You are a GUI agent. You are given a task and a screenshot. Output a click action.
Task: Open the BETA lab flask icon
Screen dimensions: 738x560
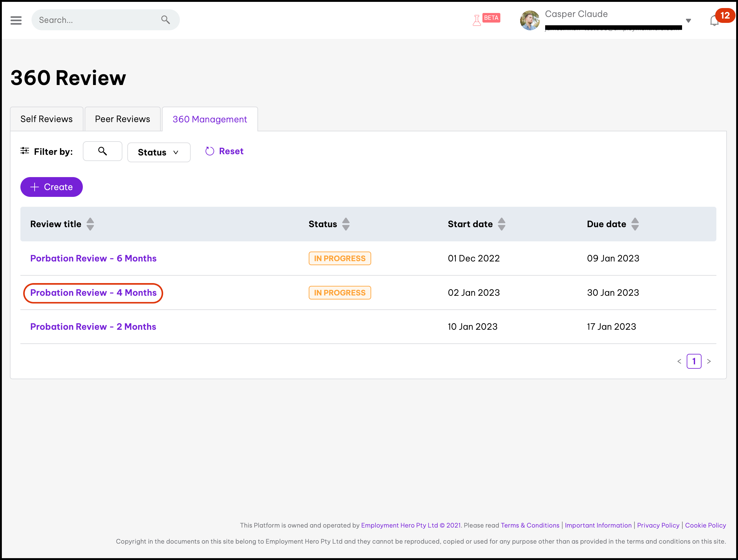477,20
